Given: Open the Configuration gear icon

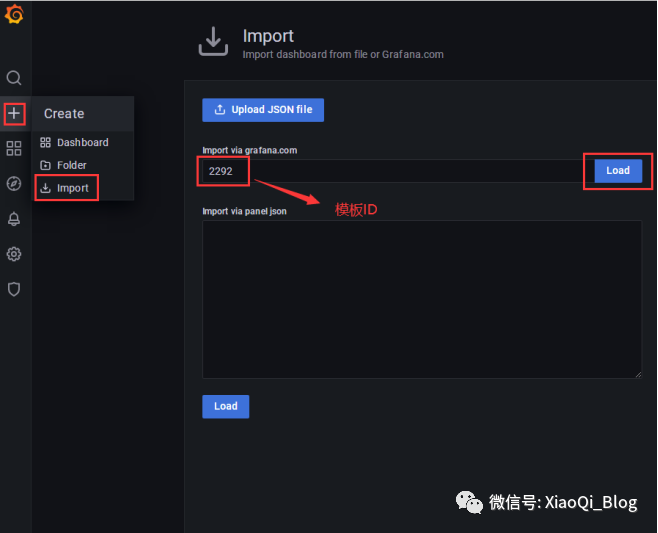Looking at the screenshot, I should 14,254.
